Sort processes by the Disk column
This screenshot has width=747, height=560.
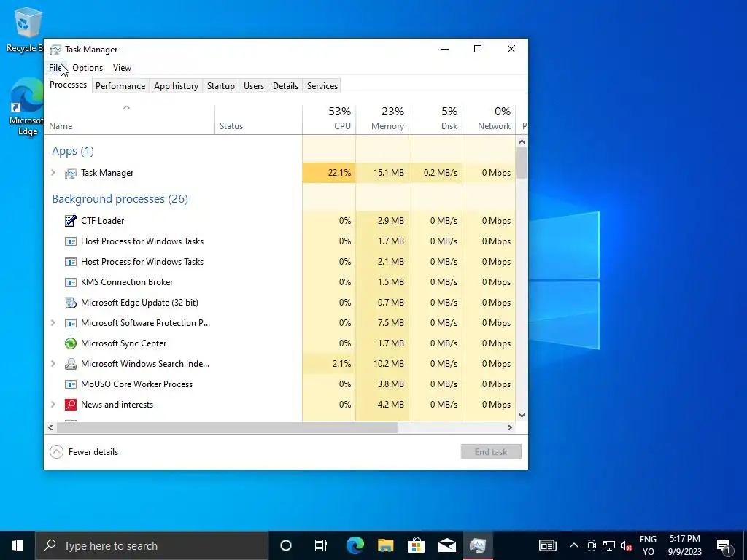click(436, 120)
